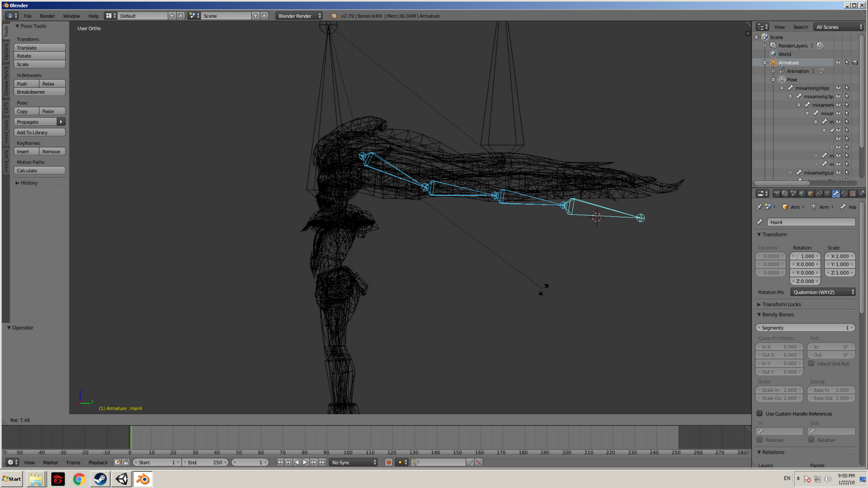Open the Render properties tab (camera icon)
Screen dimensions: 868x488
coord(777,193)
